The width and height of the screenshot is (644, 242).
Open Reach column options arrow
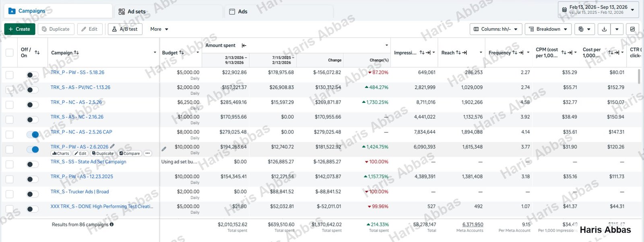[481, 52]
